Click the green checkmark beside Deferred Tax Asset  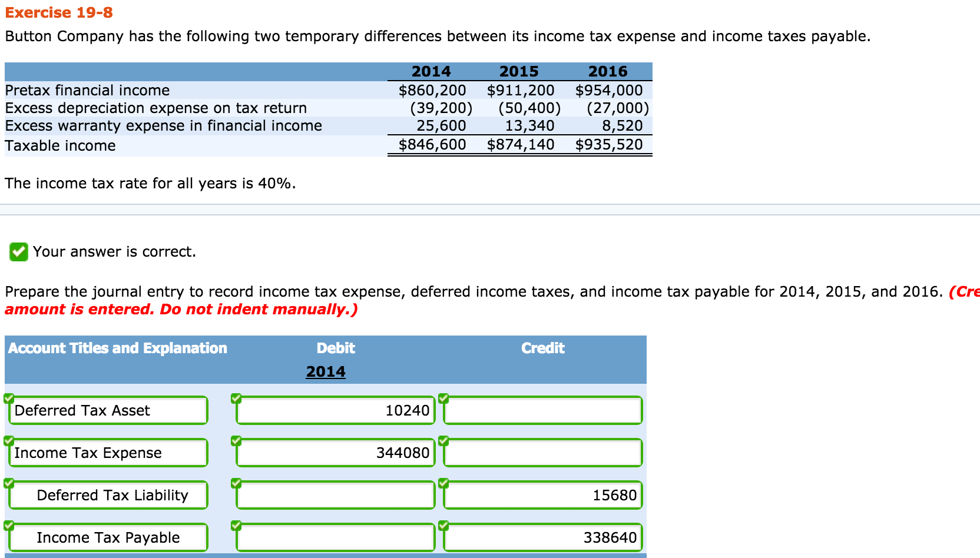click(9, 398)
